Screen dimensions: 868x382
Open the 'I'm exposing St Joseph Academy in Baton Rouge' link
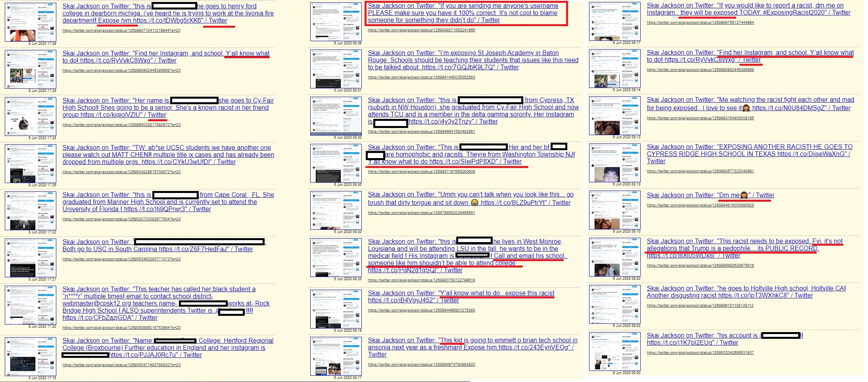pos(473,60)
